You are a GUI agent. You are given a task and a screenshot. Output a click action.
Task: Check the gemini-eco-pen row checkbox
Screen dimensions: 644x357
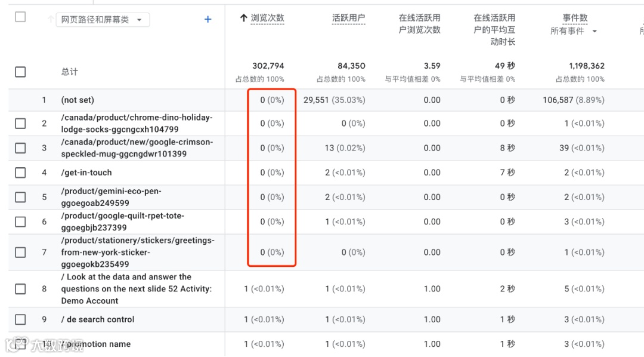(20, 197)
